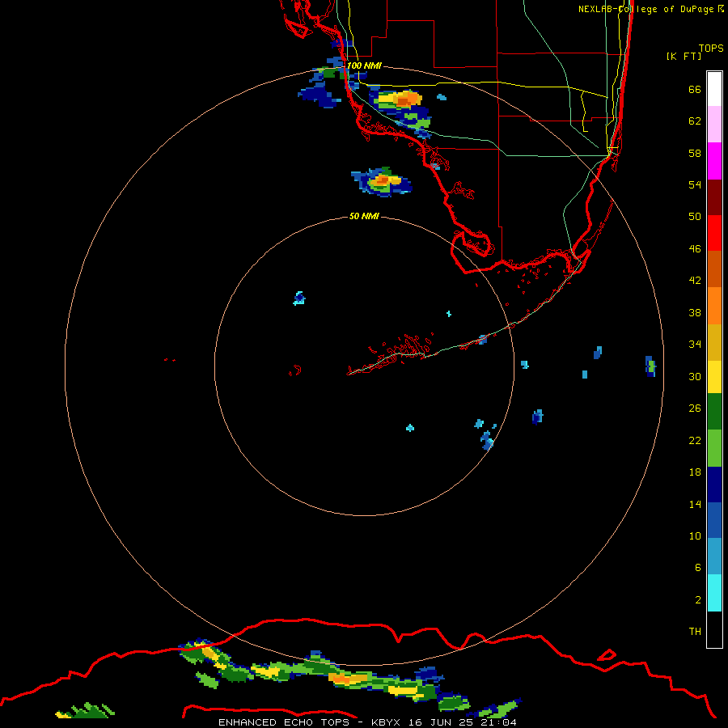The height and width of the screenshot is (728, 728).
Task: Click the legend value "46"
Action: pyautogui.click(x=695, y=249)
